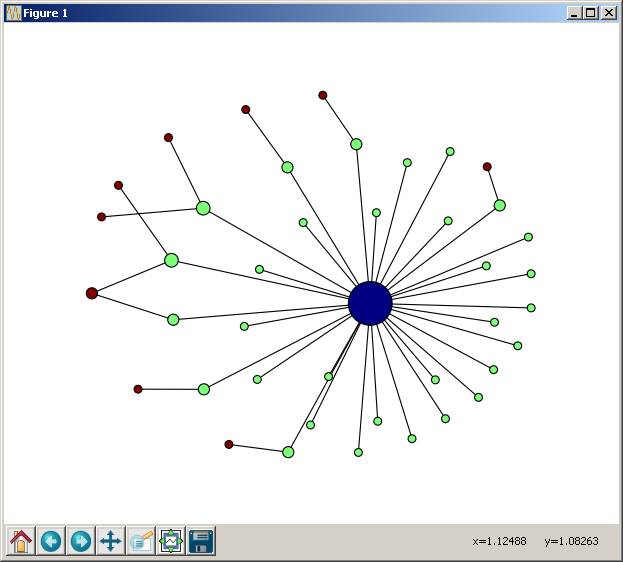Click the x=1.12488 coordinate readout

[x=499, y=541]
